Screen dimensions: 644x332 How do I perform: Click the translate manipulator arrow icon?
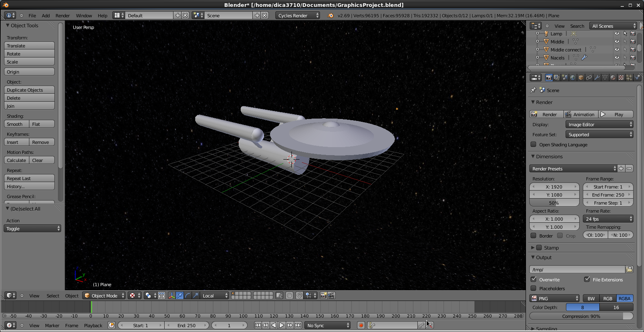180,295
